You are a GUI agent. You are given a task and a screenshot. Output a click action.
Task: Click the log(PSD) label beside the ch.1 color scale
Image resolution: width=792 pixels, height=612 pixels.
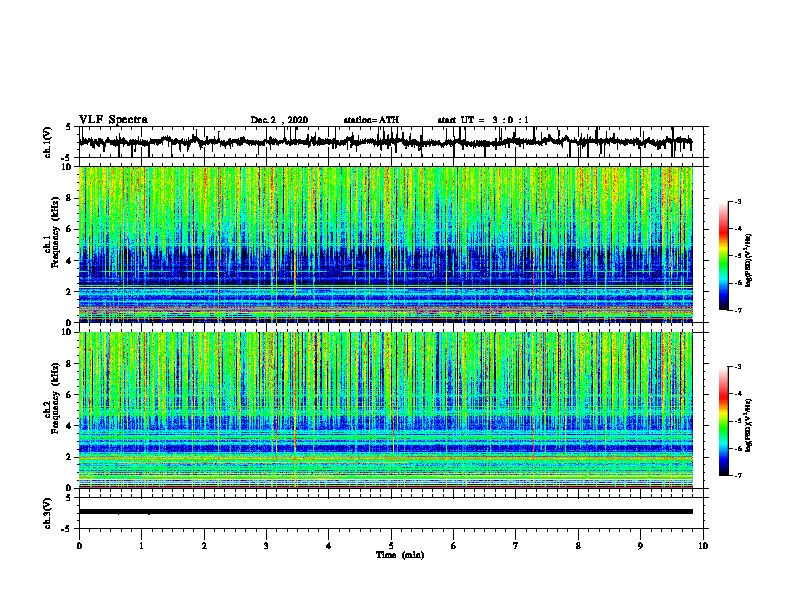click(x=748, y=261)
